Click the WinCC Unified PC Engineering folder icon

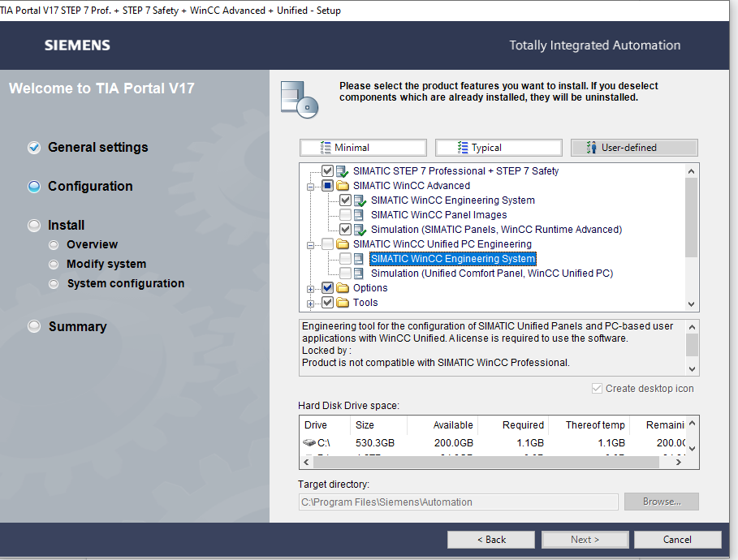click(x=343, y=244)
